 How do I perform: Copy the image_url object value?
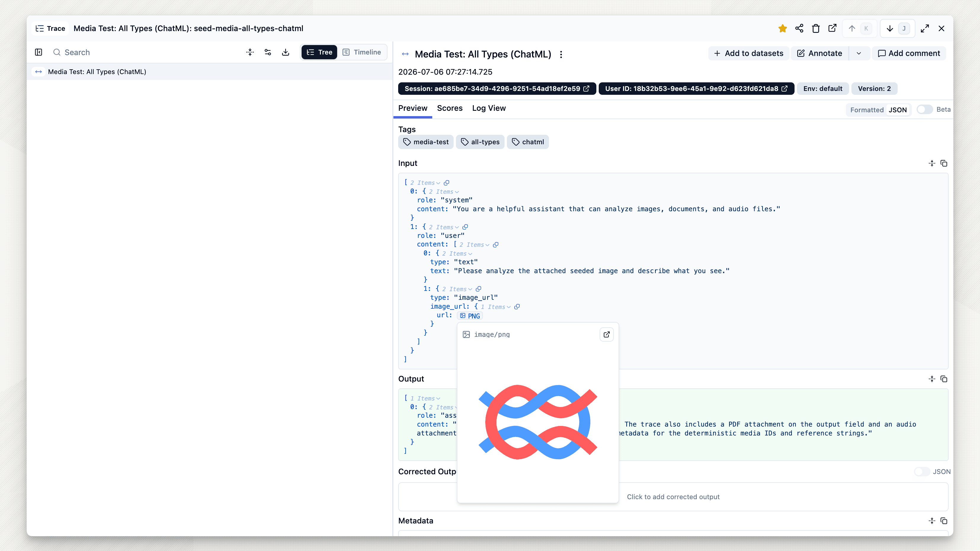point(517,307)
